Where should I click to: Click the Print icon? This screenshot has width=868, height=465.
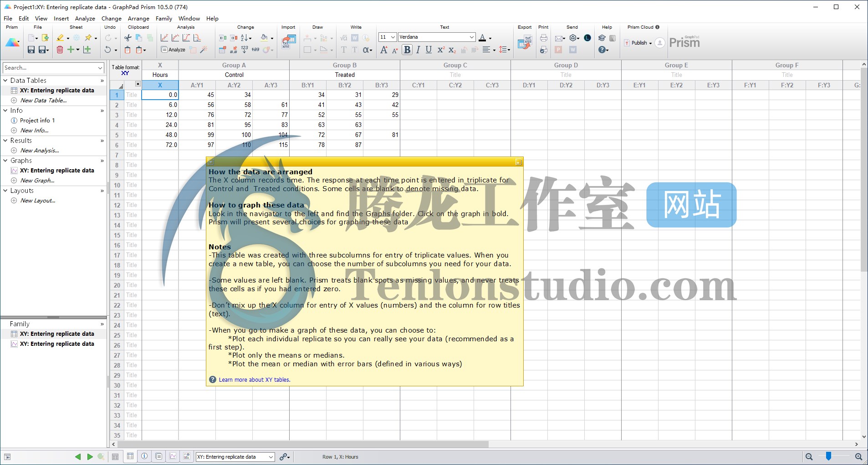click(543, 38)
